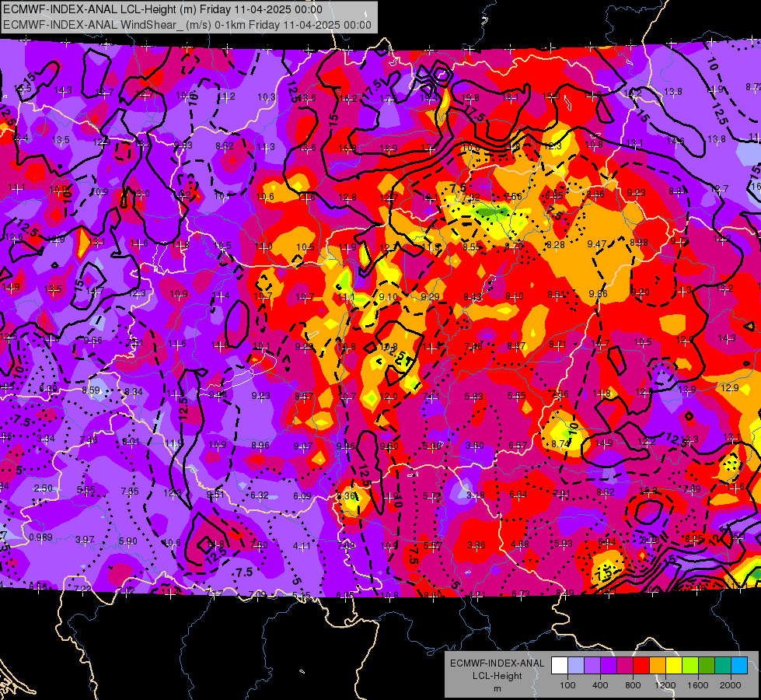761x700 pixels.
Task: Select the grid value 5.57
Action: tap(432, 546)
